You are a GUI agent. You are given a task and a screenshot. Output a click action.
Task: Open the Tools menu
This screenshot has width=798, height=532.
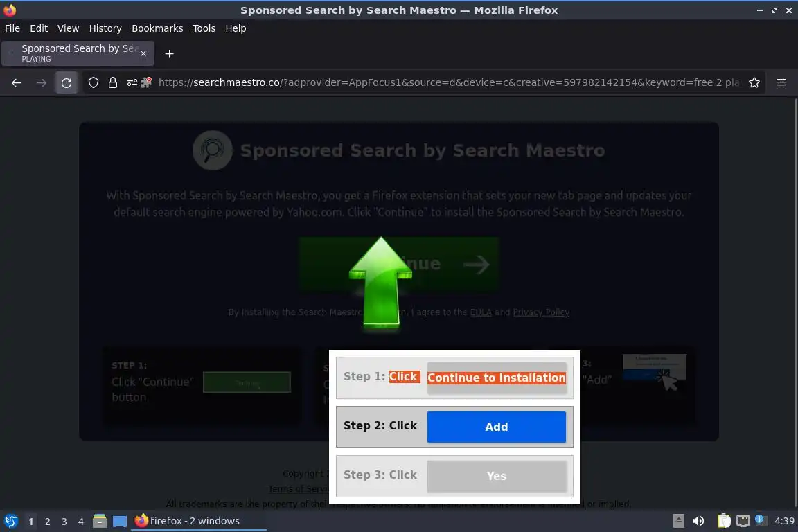pyautogui.click(x=204, y=28)
